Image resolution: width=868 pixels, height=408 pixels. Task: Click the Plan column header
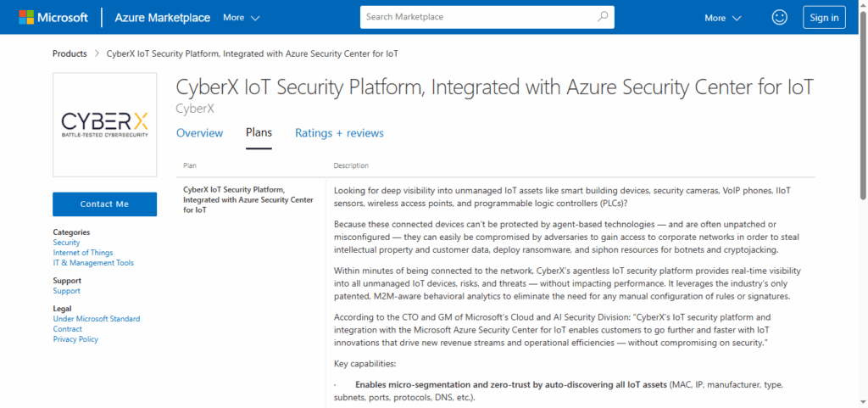(x=190, y=165)
